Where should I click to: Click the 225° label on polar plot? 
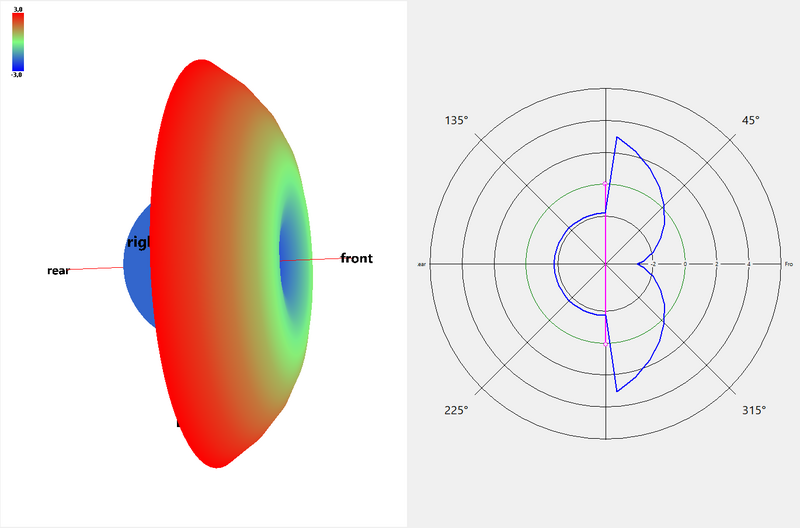[456, 410]
